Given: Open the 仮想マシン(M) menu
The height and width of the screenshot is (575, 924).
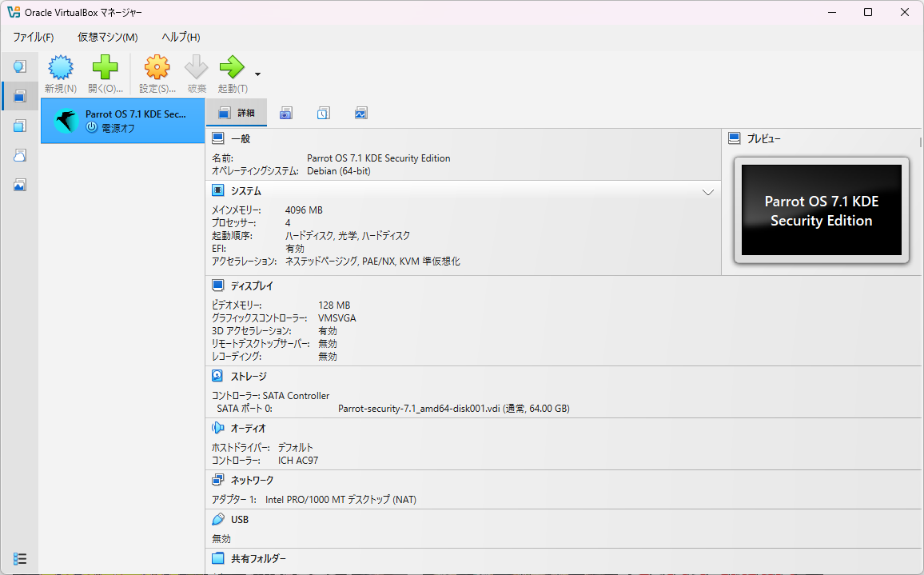Looking at the screenshot, I should (108, 37).
